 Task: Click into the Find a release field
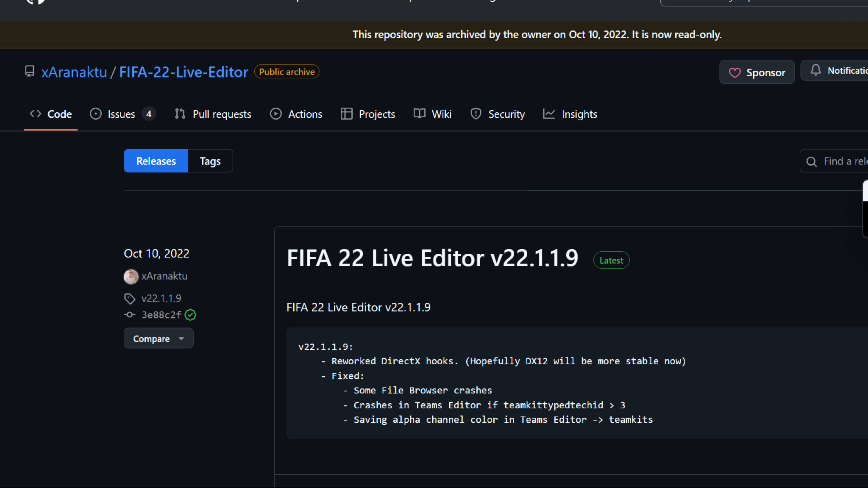834,161
